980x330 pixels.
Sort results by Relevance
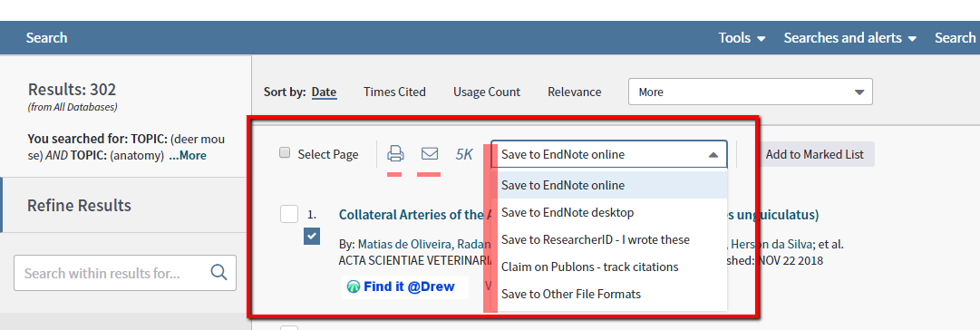pos(575,92)
